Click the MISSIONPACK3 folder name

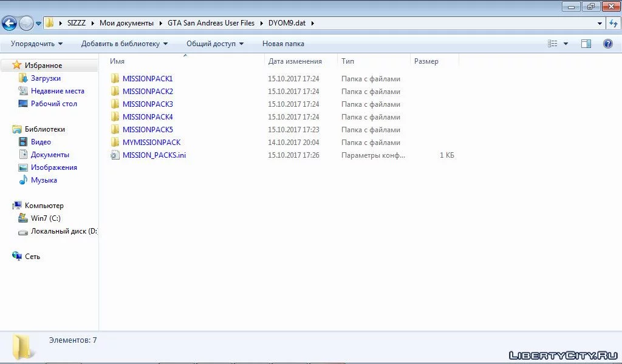click(148, 104)
